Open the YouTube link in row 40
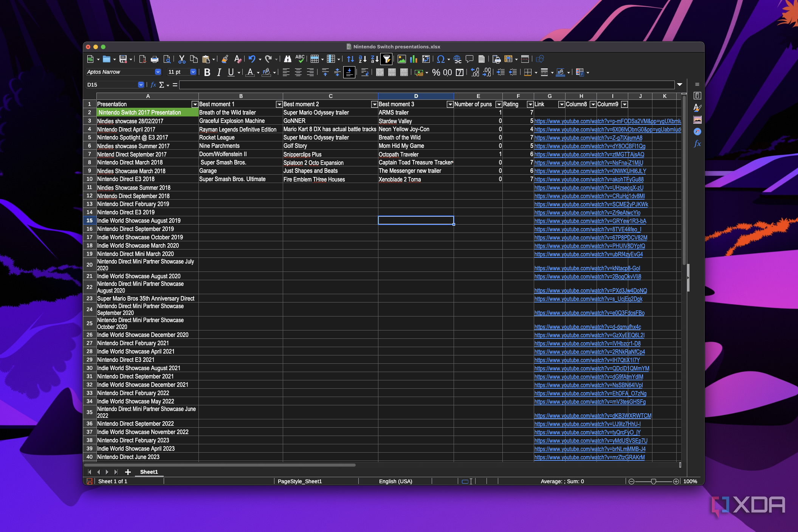 [589, 457]
